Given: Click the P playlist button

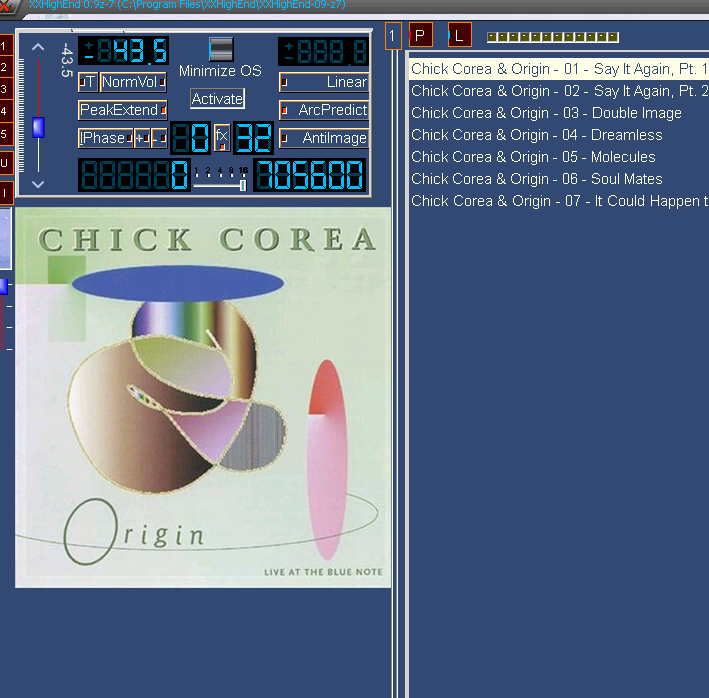Looking at the screenshot, I should 421,35.
